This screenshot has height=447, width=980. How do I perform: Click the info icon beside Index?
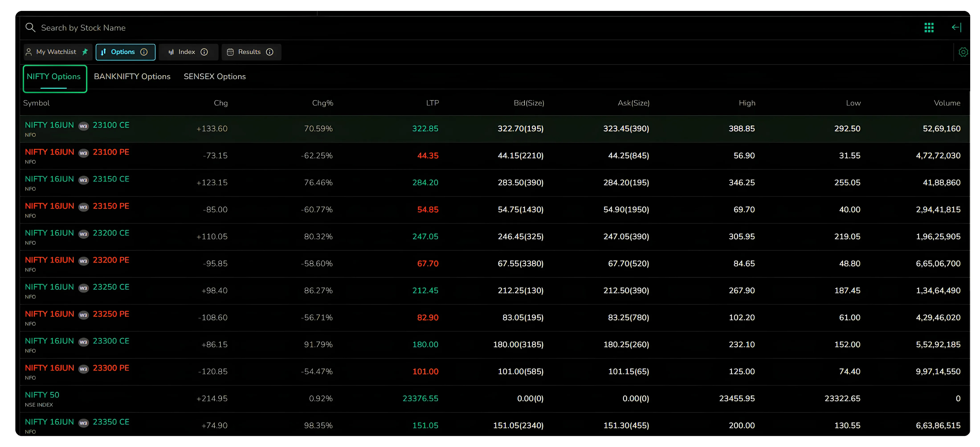click(x=204, y=52)
